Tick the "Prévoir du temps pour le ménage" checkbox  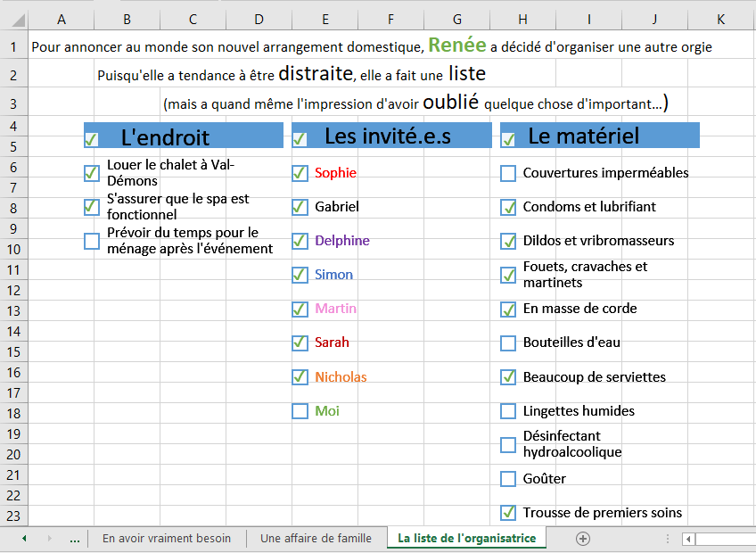[x=91, y=241]
